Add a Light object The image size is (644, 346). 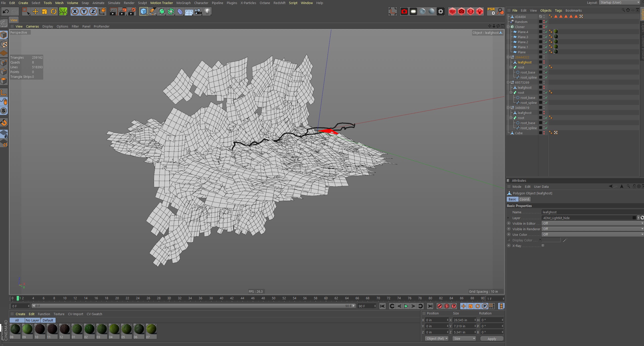pyautogui.click(x=207, y=11)
